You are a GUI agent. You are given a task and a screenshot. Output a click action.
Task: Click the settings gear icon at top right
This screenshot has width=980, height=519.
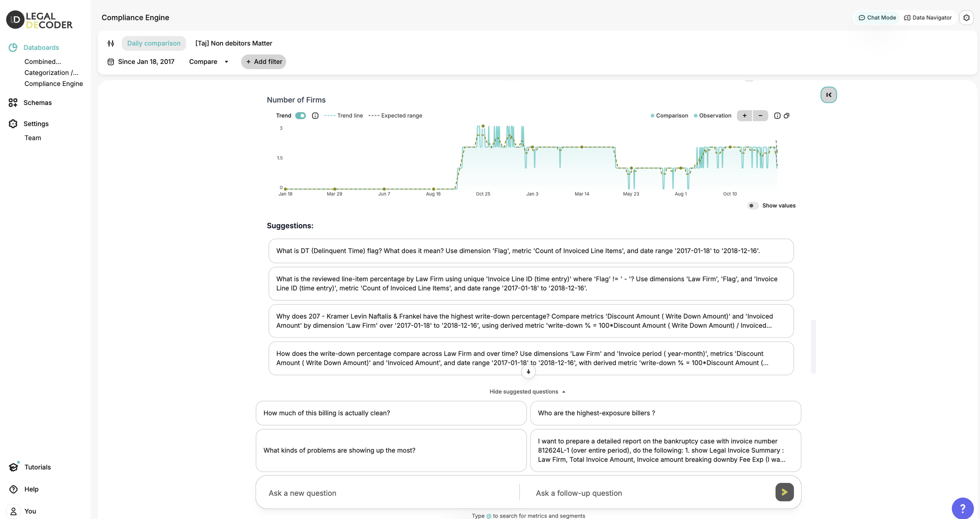click(x=966, y=18)
